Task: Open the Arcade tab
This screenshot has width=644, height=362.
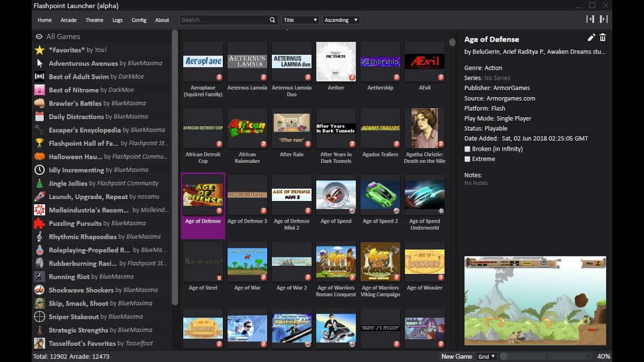Action: click(68, 20)
